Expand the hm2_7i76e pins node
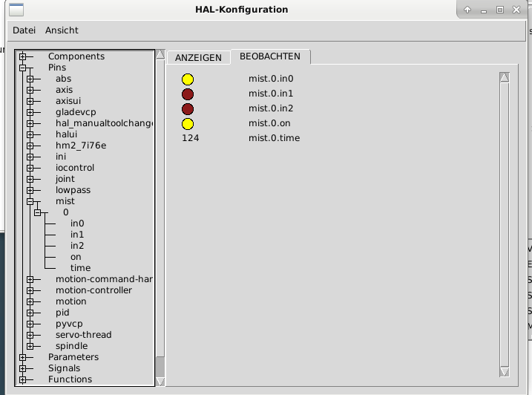532x395 pixels. pyautogui.click(x=30, y=146)
